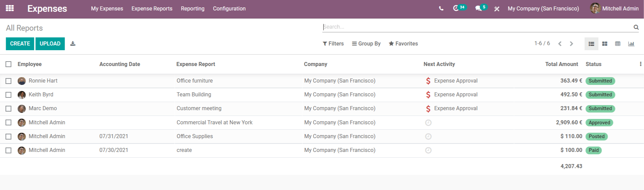Viewport: 644px width, 190px height.
Task: Switch to kanban view
Action: pyautogui.click(x=605, y=44)
